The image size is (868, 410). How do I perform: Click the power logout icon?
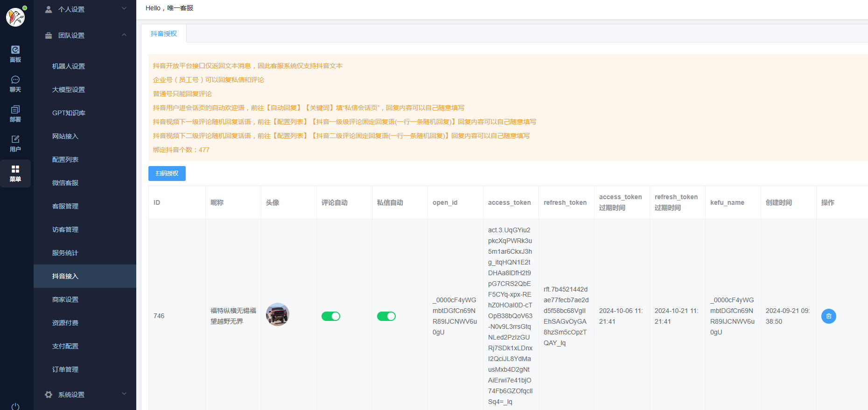pyautogui.click(x=15, y=406)
